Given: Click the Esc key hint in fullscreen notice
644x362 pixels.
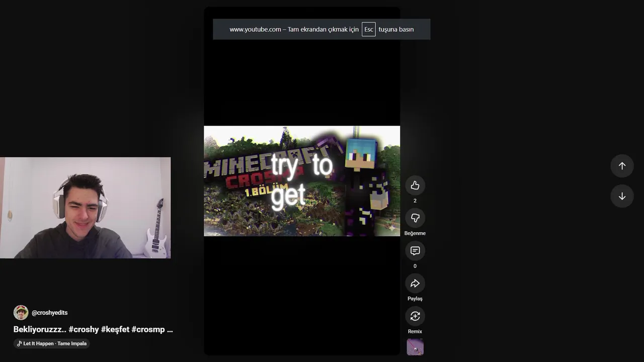Looking at the screenshot, I should pyautogui.click(x=369, y=29).
